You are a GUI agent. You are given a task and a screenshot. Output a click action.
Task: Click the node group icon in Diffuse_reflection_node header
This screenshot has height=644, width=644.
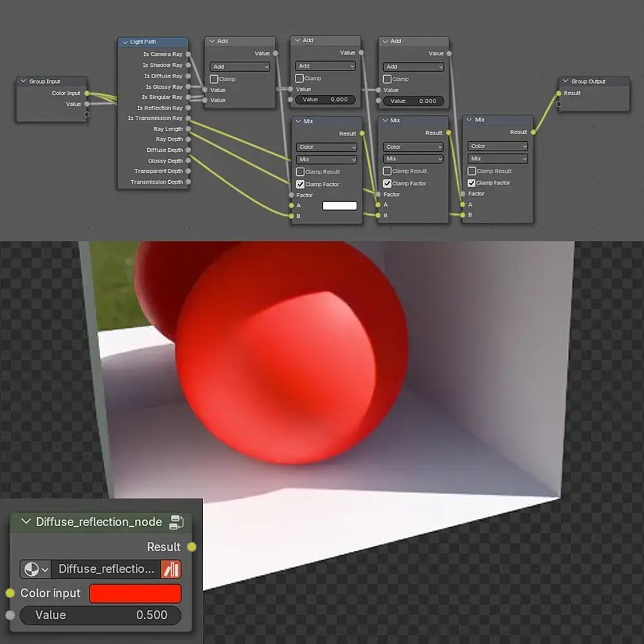tap(176, 522)
